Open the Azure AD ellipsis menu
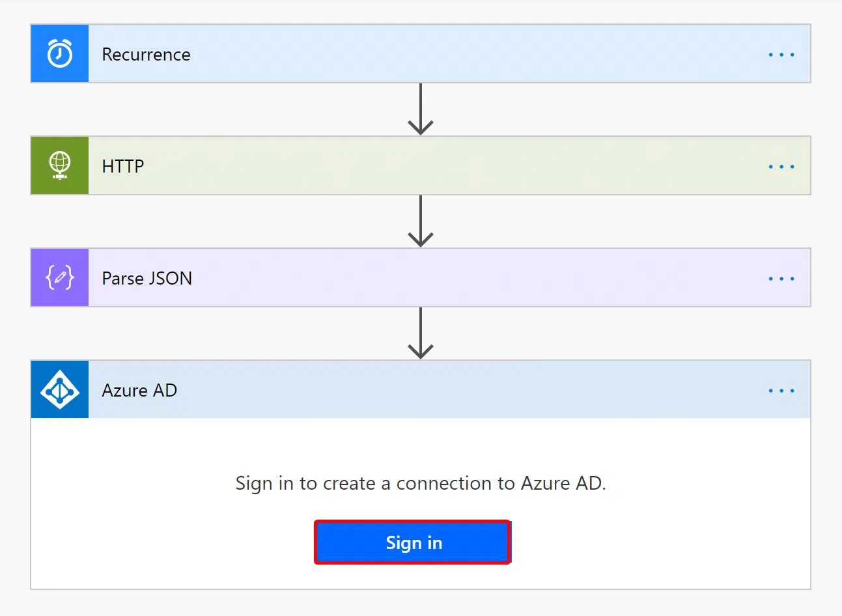The width and height of the screenshot is (842, 616). [781, 391]
